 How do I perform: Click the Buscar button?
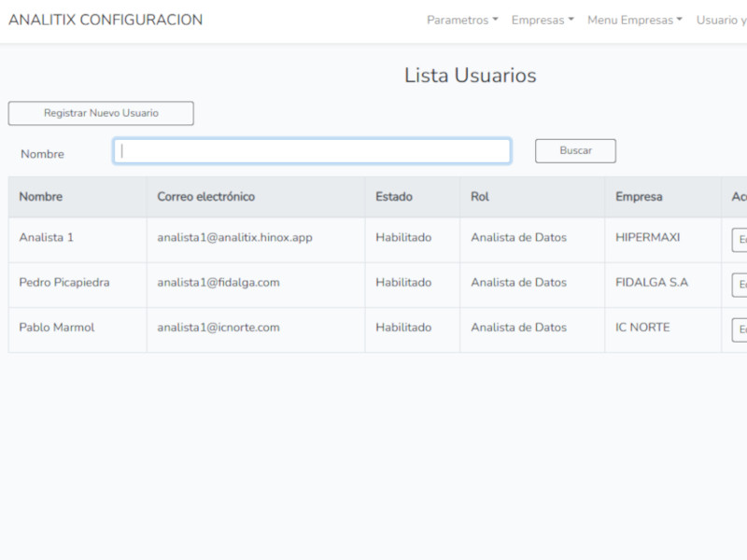(x=575, y=151)
